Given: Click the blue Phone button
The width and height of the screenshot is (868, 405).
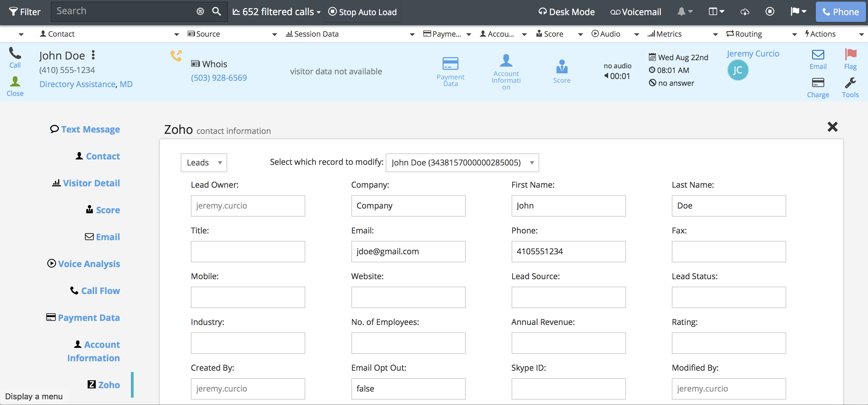Looking at the screenshot, I should 840,12.
